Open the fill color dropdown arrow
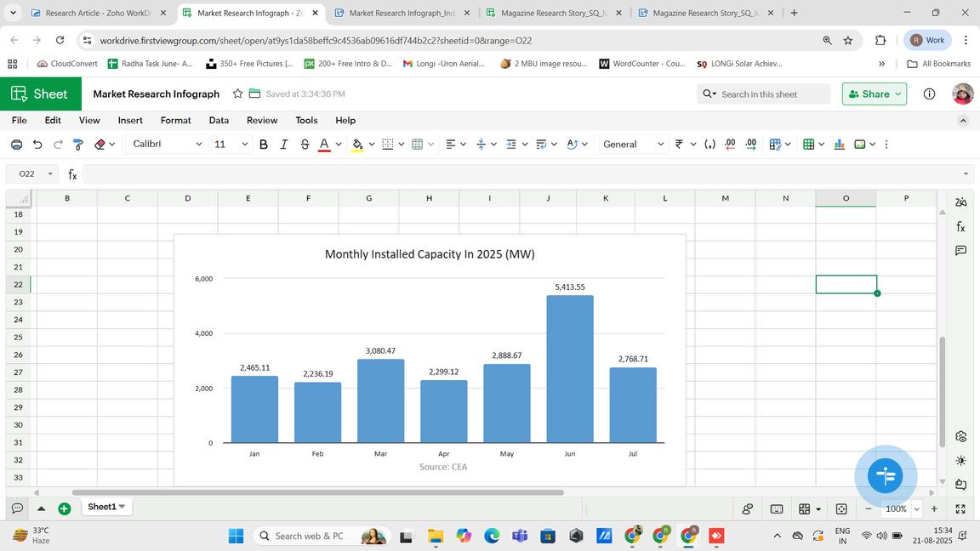Screen dimensions: 980x551 [x=371, y=145]
